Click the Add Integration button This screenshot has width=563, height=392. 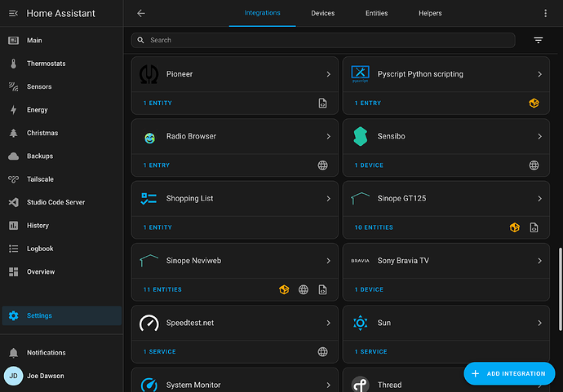(509, 373)
